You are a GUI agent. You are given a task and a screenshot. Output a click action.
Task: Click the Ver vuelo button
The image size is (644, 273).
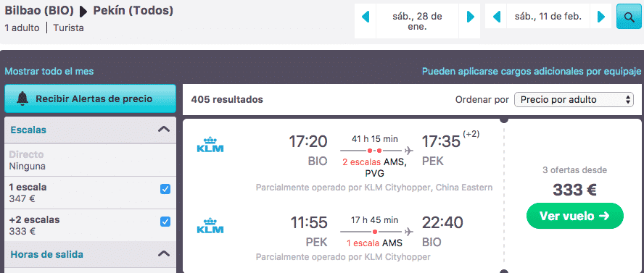coord(574,216)
